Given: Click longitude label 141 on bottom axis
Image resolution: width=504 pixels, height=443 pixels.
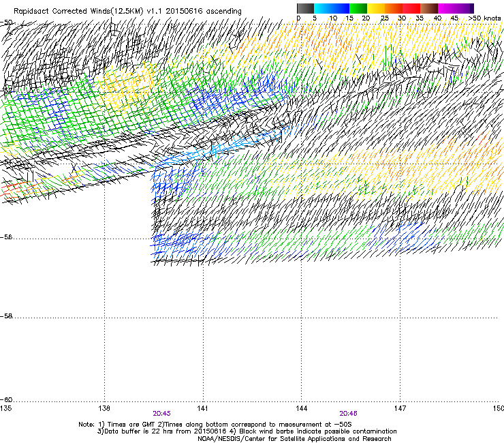Looking at the screenshot, I should tap(202, 408).
